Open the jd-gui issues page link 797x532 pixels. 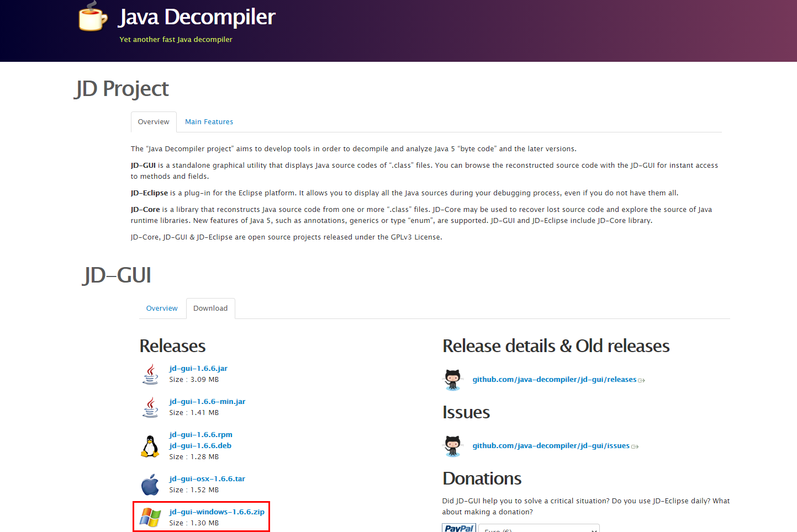[550, 445]
